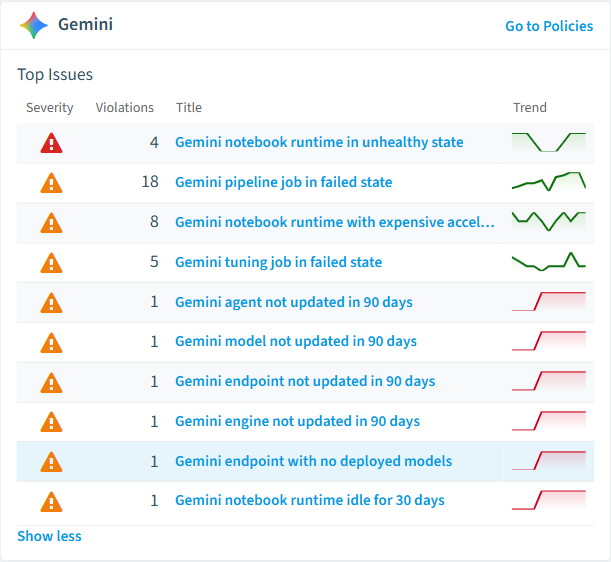The width and height of the screenshot is (611, 562).
Task: Open Gemini notebook runtime in unhealthy state
Action: click(x=319, y=142)
